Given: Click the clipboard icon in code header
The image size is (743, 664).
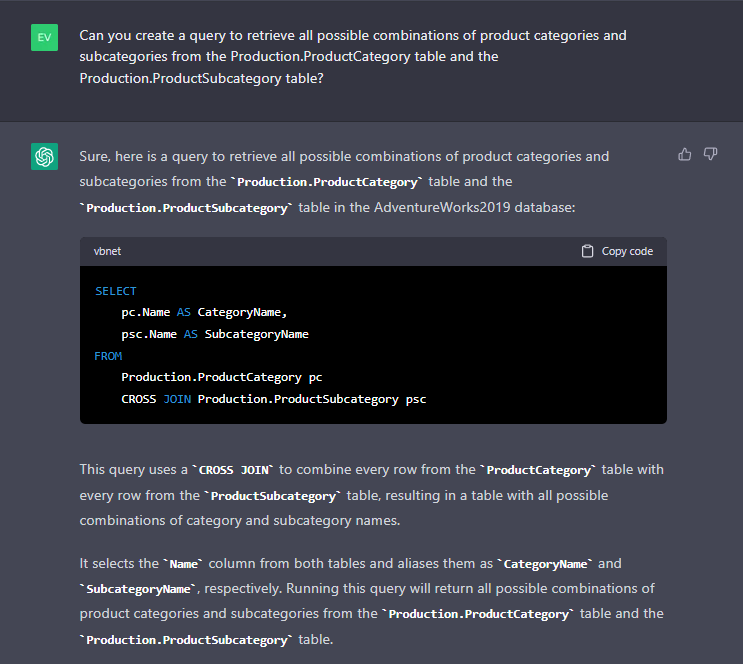Looking at the screenshot, I should coord(588,251).
